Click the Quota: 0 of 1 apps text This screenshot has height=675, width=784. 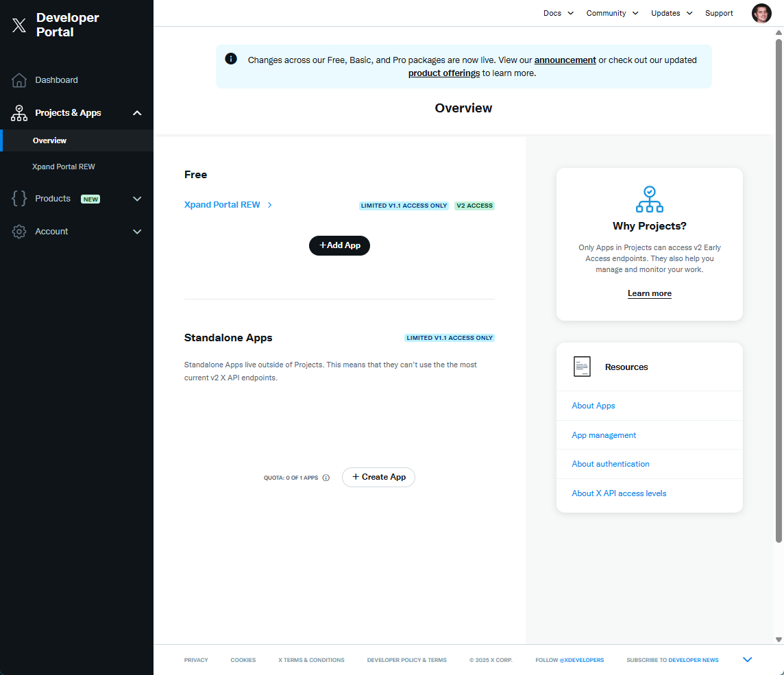point(291,478)
